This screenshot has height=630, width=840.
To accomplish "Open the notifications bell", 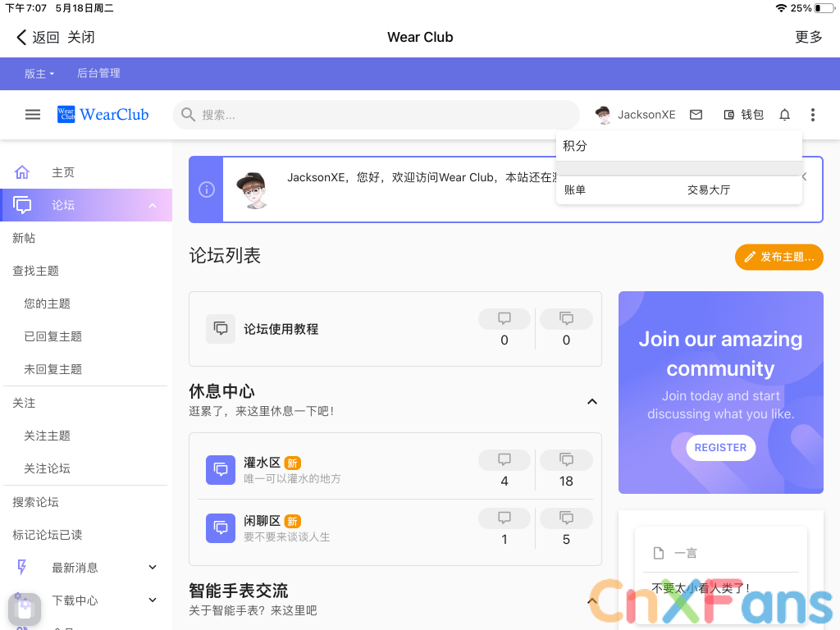I will pos(784,115).
